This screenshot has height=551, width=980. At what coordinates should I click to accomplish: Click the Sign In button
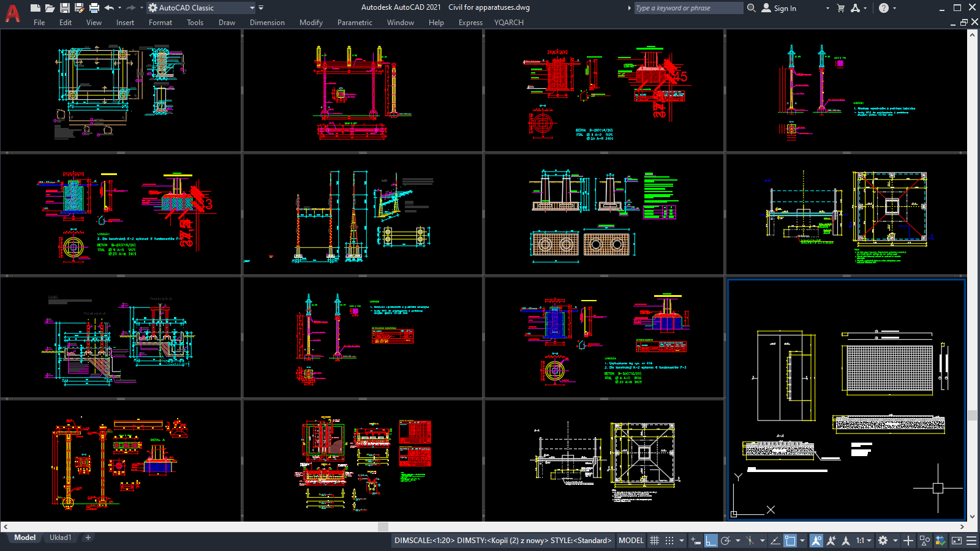click(785, 9)
